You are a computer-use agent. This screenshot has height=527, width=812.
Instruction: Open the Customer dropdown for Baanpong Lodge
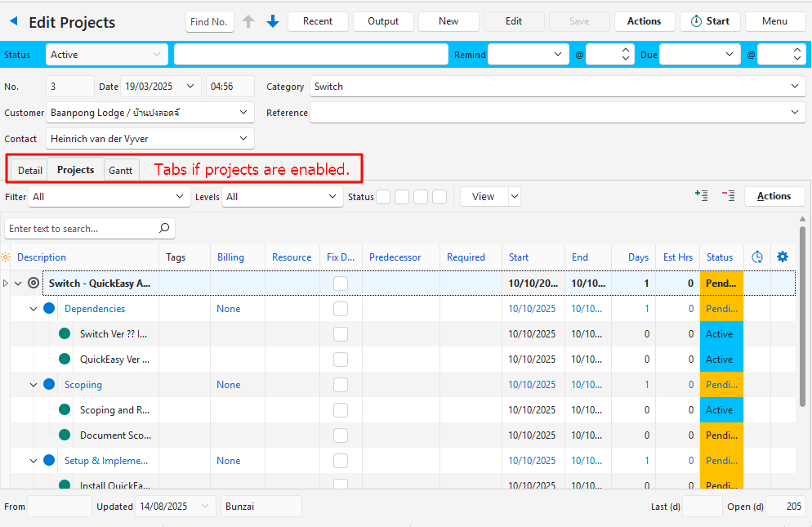[243, 113]
